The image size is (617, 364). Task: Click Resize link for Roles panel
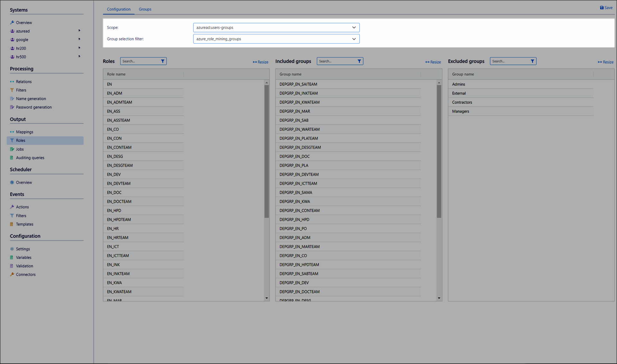tap(261, 62)
